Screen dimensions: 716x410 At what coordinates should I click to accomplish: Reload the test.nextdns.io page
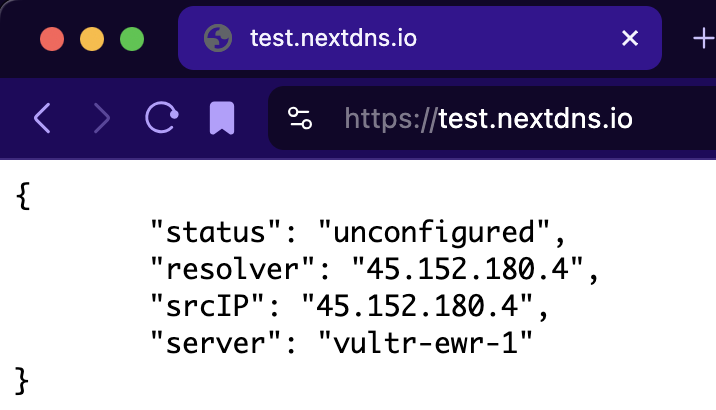pos(162,118)
